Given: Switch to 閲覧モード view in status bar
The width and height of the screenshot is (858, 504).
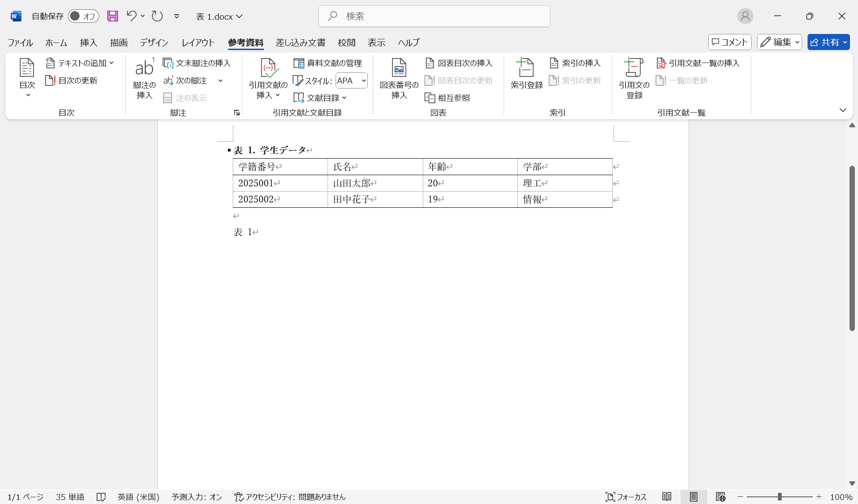Looking at the screenshot, I should 666,497.
